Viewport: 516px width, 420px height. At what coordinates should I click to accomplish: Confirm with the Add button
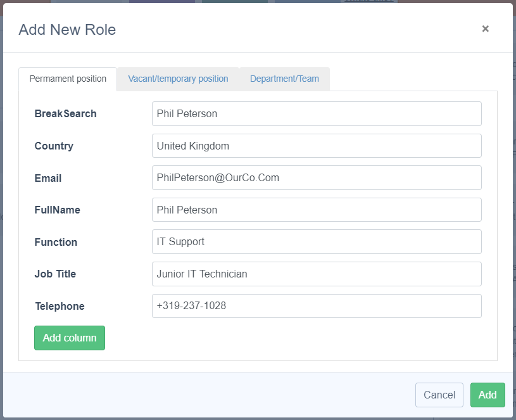coord(488,395)
